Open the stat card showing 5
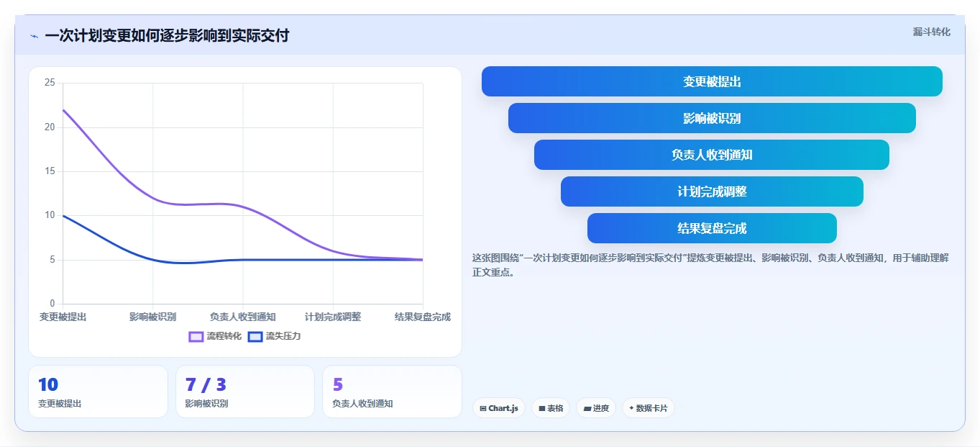Image resolution: width=980 pixels, height=447 pixels. pyautogui.click(x=392, y=392)
